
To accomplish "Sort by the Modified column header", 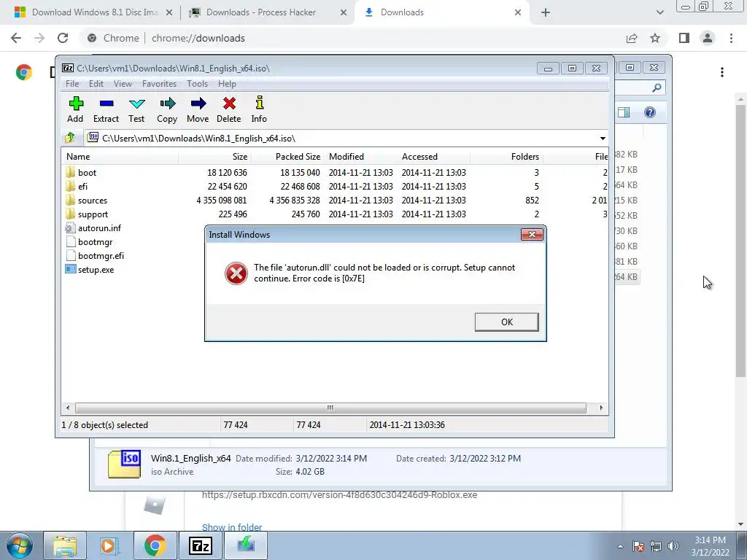I will pos(360,157).
